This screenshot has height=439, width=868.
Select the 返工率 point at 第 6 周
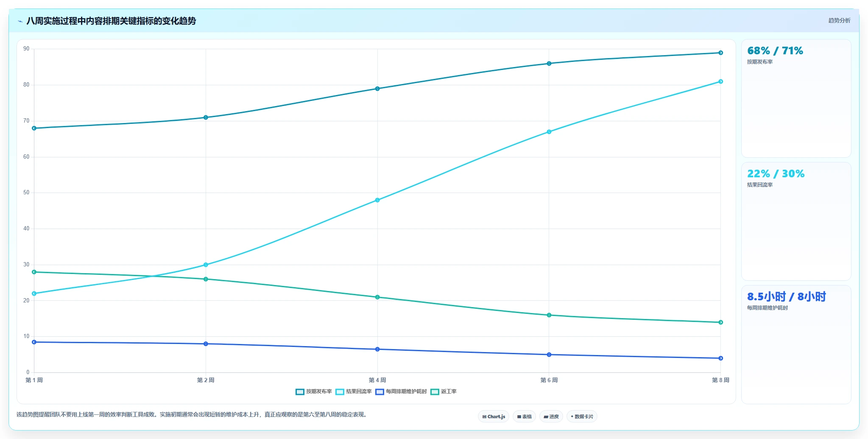tap(549, 315)
